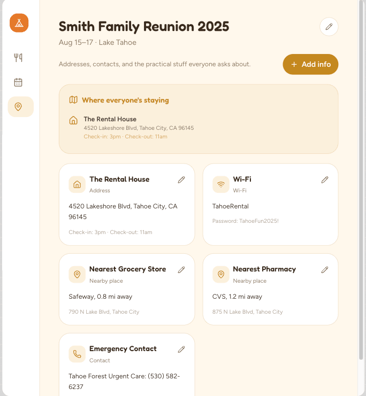Screen dimensions: 366x396
Task: Click the map icon beside Where everyone's staying
Action: [x=73, y=100]
